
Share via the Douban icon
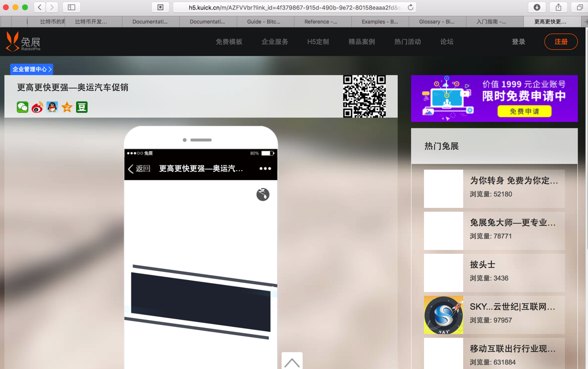(x=82, y=107)
